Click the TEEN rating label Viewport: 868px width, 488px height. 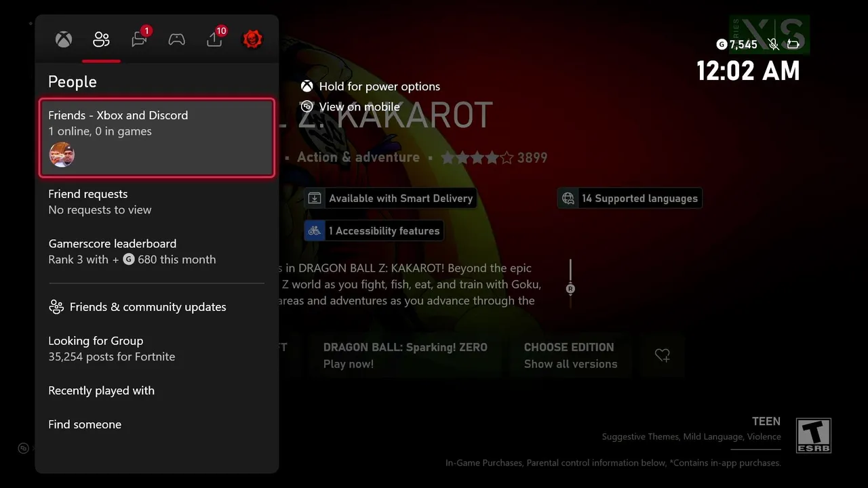(766, 422)
